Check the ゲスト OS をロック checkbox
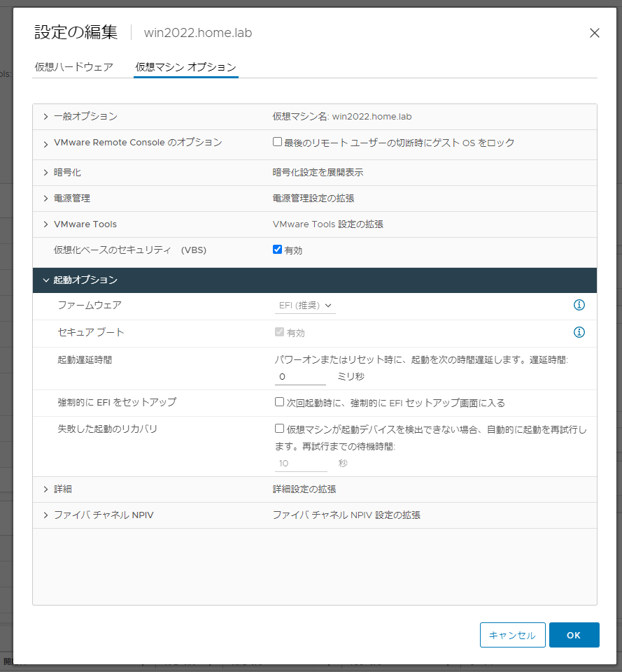622x672 pixels. 278,142
